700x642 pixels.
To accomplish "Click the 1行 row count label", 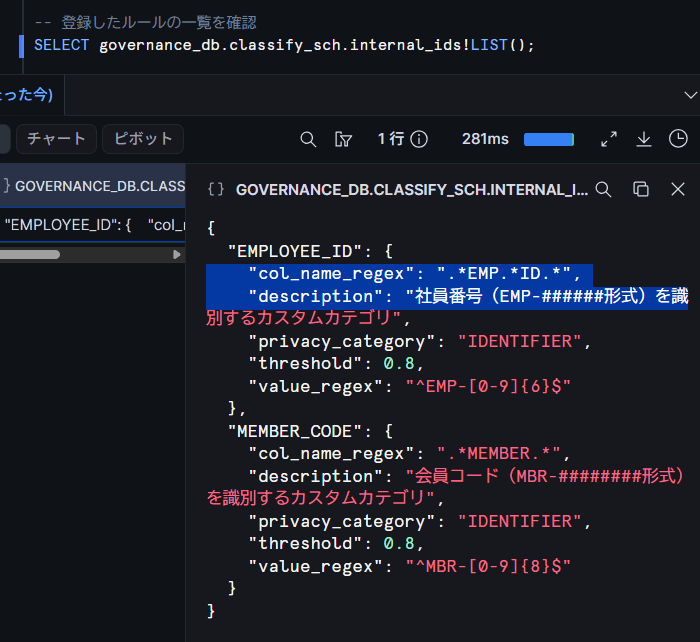I will [391, 139].
